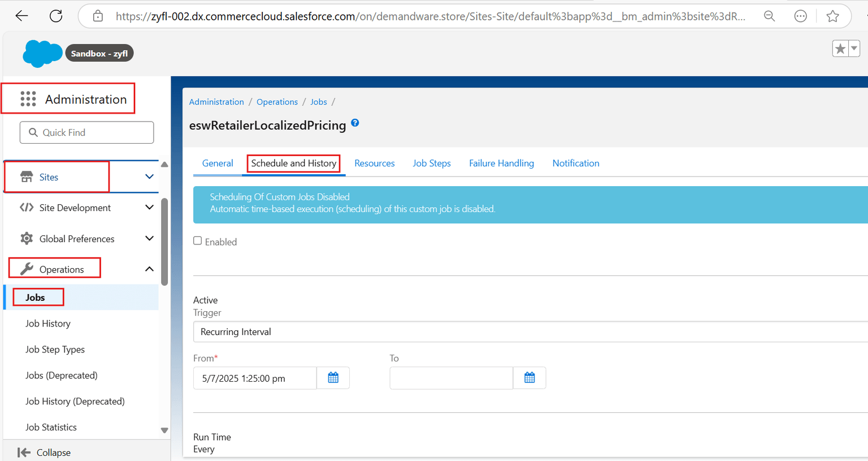This screenshot has height=461, width=868.
Task: Click the Collapse sidebar label
Action: (54, 453)
